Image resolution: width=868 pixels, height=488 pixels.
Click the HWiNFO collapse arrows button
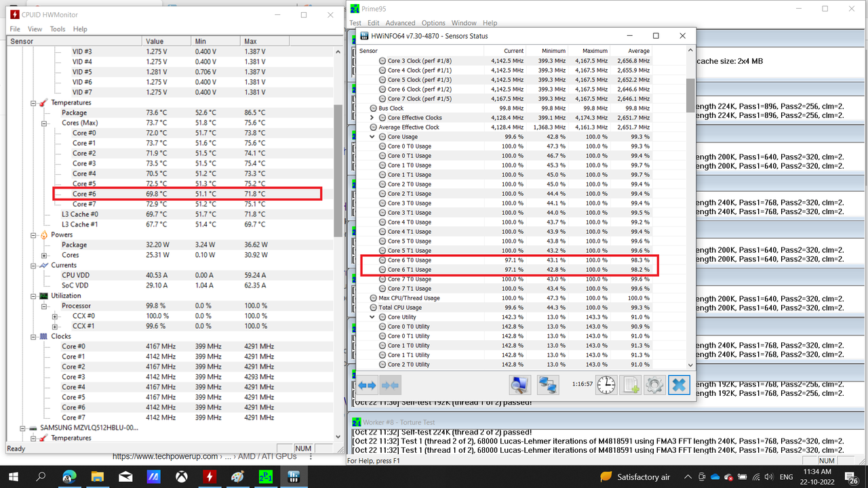coord(390,385)
